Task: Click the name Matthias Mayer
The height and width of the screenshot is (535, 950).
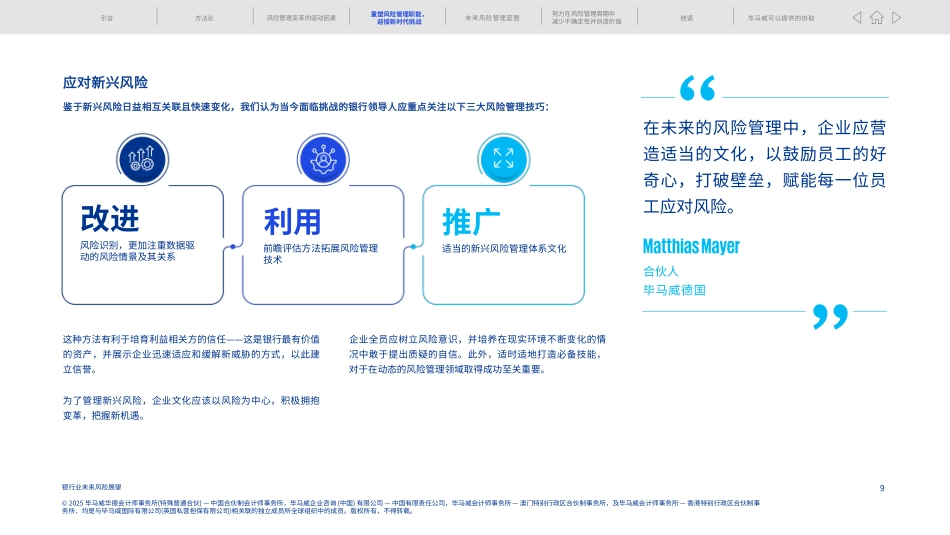Action: 691,246
